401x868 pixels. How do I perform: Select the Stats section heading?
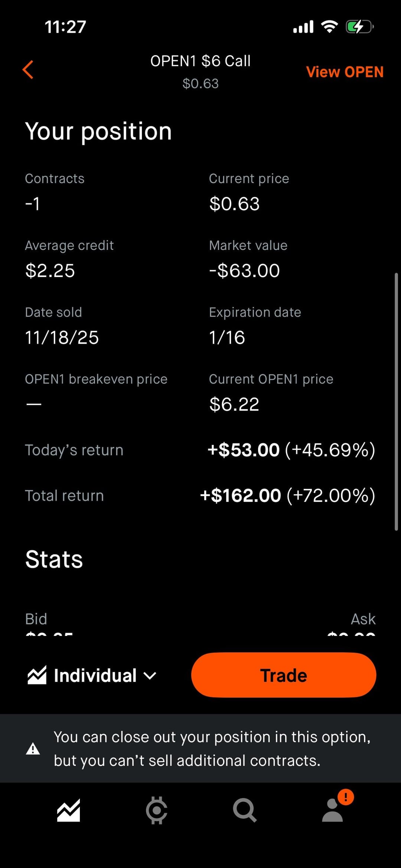click(54, 559)
